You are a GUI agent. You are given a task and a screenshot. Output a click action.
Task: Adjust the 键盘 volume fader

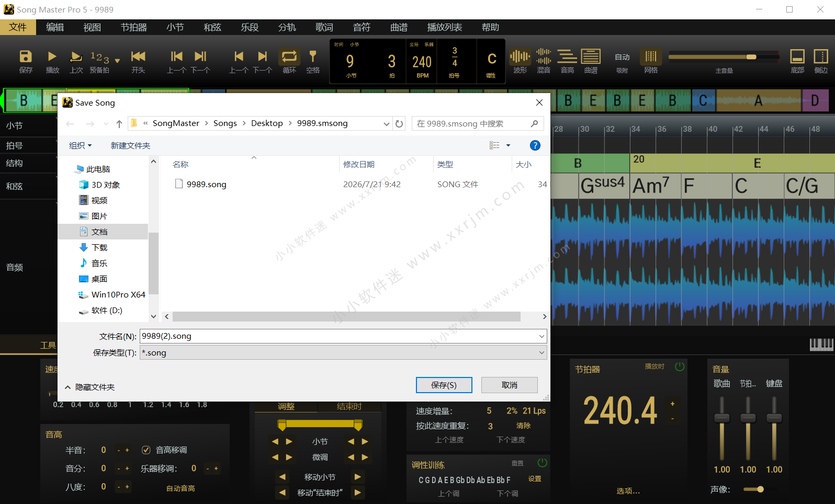pos(774,418)
